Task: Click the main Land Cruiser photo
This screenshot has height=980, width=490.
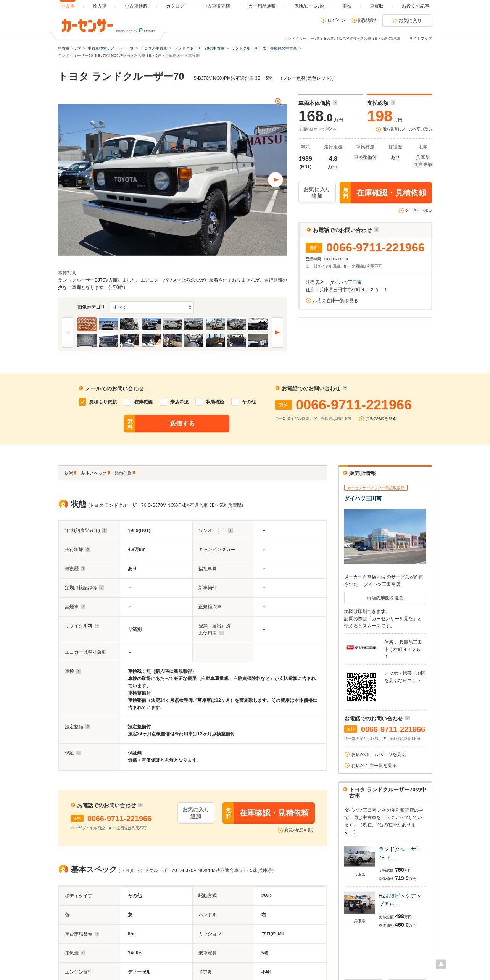Action: (172, 180)
